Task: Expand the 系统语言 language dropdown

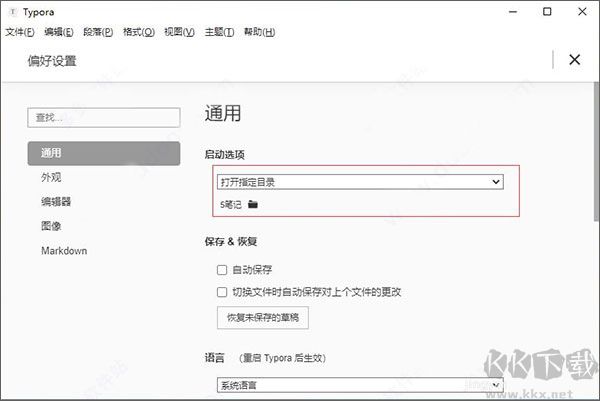Action: point(360,385)
